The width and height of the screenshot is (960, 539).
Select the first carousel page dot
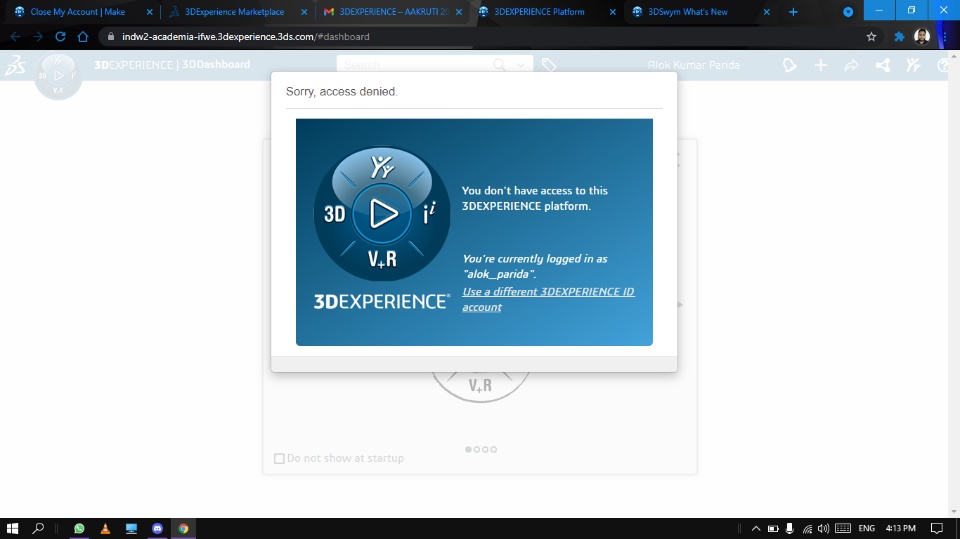coord(468,449)
